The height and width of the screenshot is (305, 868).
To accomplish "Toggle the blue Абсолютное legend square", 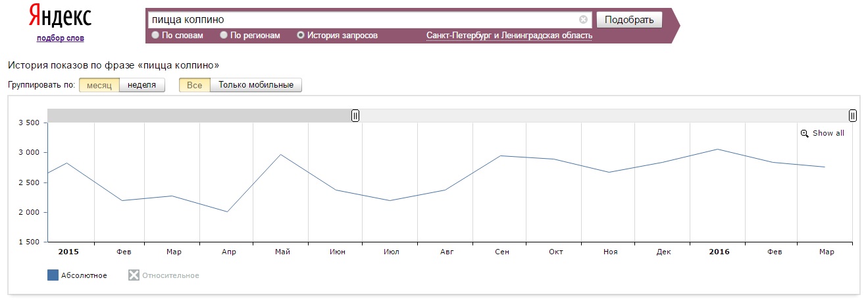I will pos(53,275).
